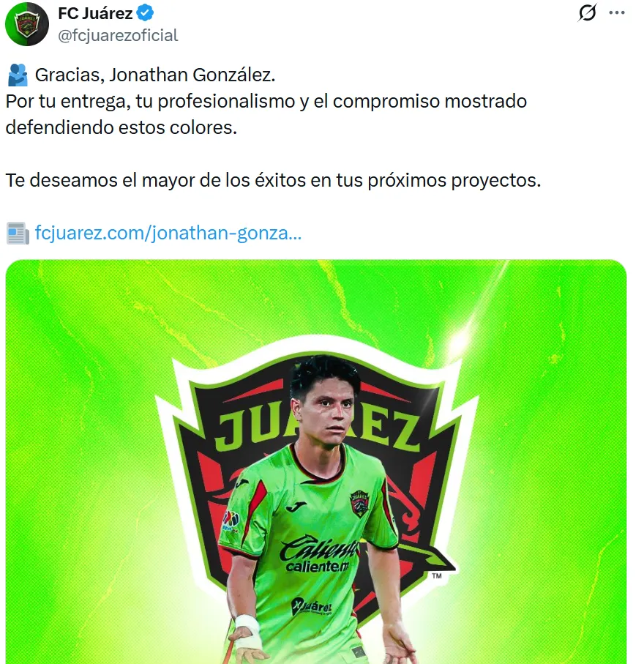Visit the FC Juárez display name
Screen dimensions: 644x664
pyautogui.click(x=95, y=14)
